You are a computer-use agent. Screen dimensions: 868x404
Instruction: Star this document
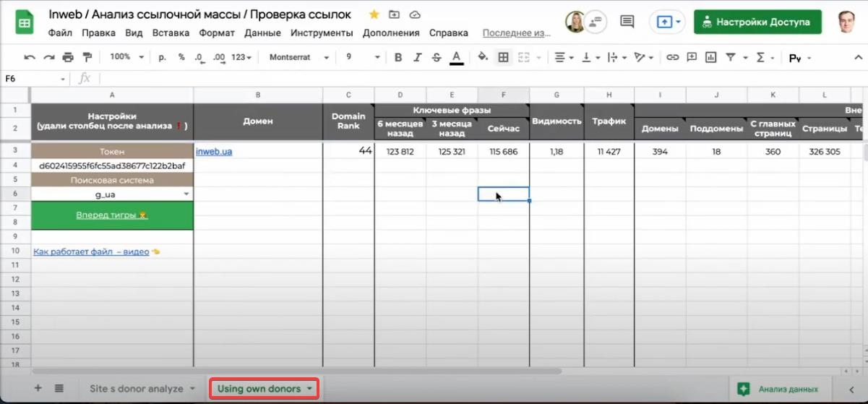pyautogui.click(x=374, y=14)
